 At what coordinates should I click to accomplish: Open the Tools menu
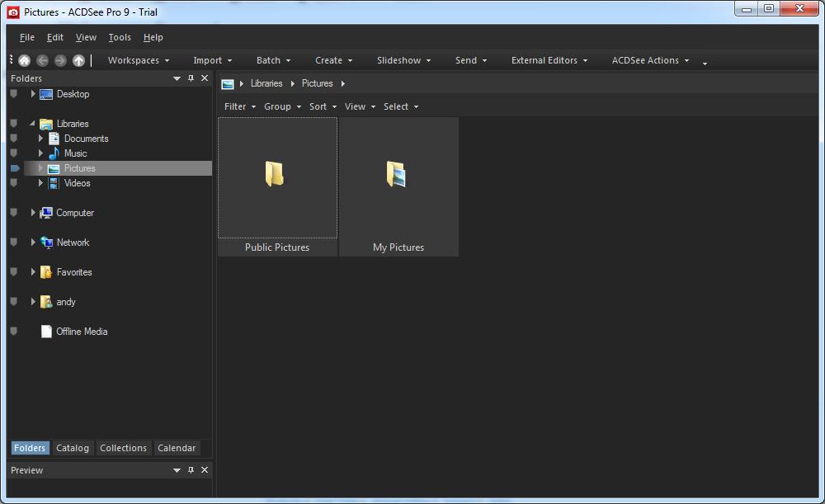click(120, 37)
